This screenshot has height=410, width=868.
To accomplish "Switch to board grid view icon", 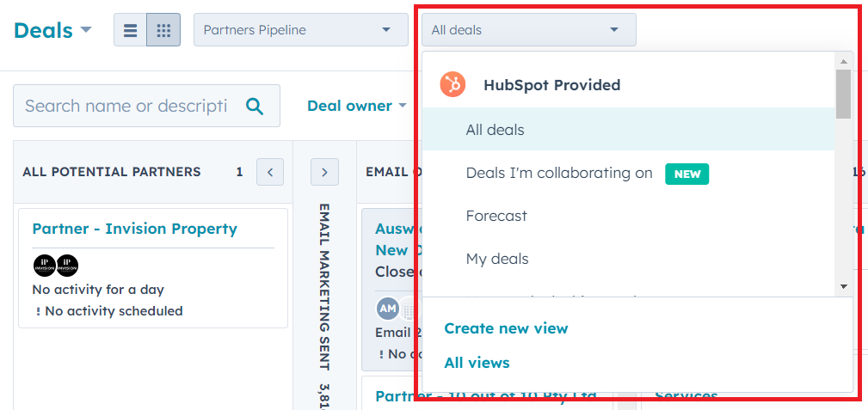I will pyautogui.click(x=163, y=30).
